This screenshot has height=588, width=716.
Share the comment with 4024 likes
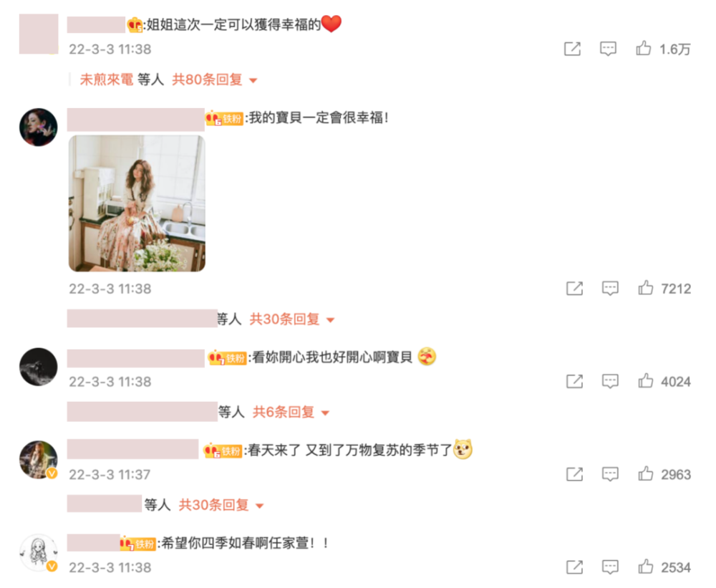pos(574,380)
